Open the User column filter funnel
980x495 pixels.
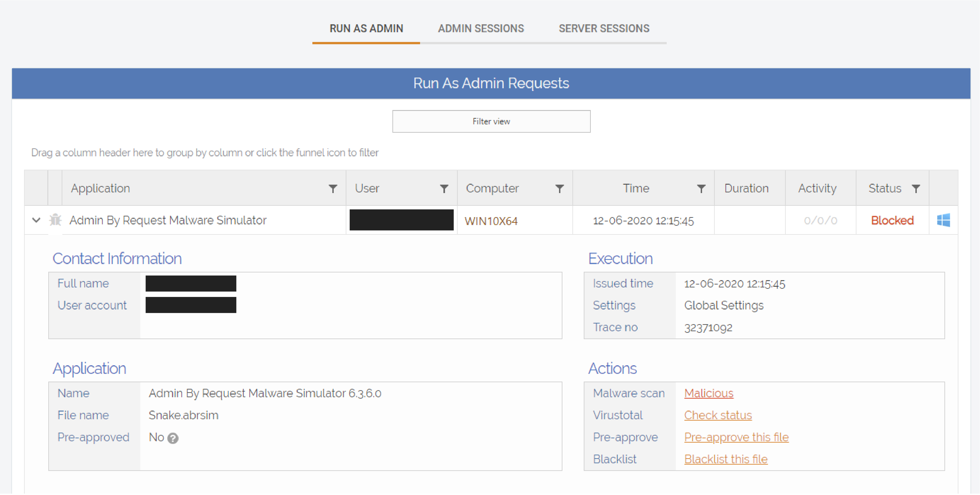tap(444, 189)
